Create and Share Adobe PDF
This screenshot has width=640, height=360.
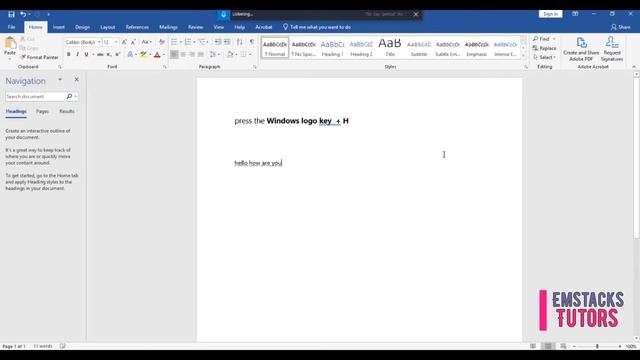(x=581, y=49)
